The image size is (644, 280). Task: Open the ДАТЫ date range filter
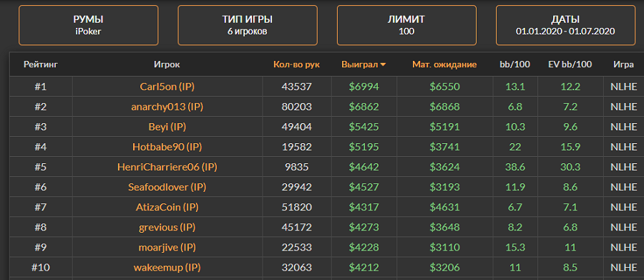pos(565,25)
